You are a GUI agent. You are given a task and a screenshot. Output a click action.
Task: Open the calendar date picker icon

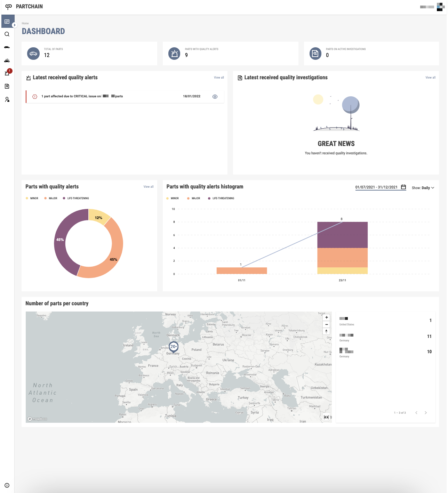(x=403, y=187)
